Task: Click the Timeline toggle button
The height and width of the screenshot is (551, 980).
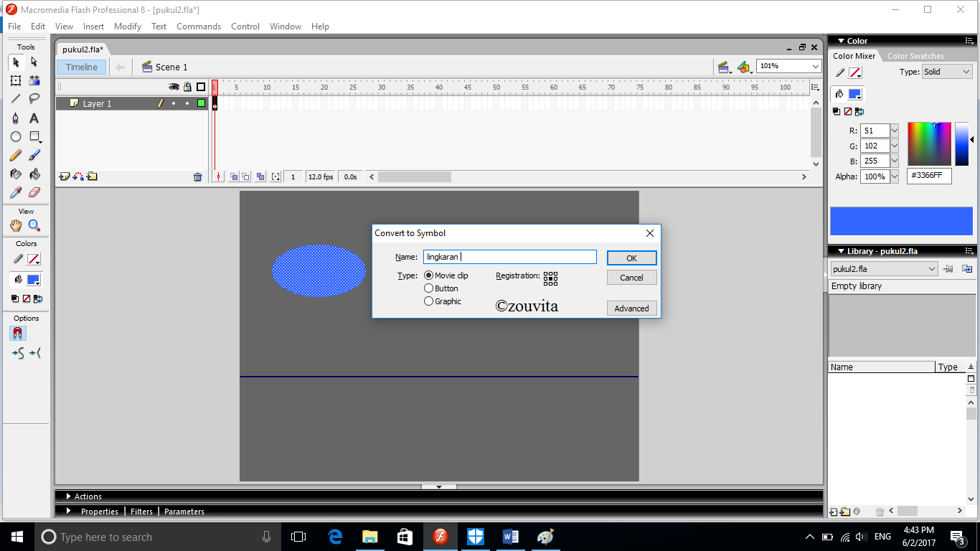Action: coord(82,67)
